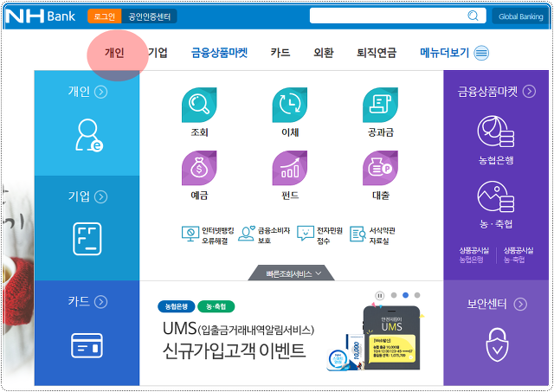Click the UMS phone illustration

point(391,338)
